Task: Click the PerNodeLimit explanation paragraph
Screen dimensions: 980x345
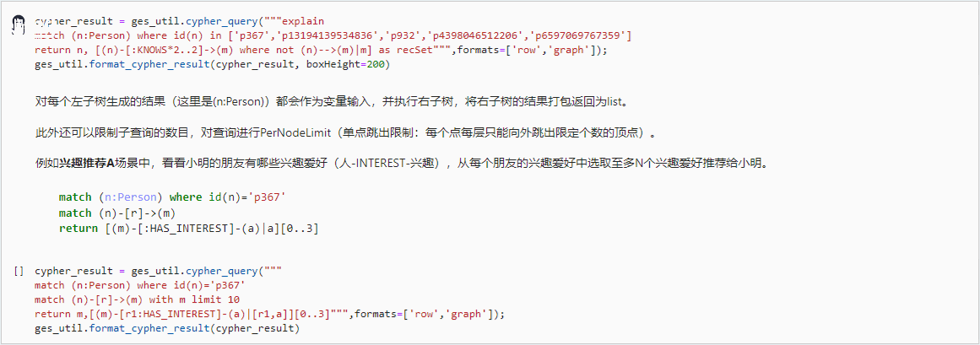Action: 344,132
